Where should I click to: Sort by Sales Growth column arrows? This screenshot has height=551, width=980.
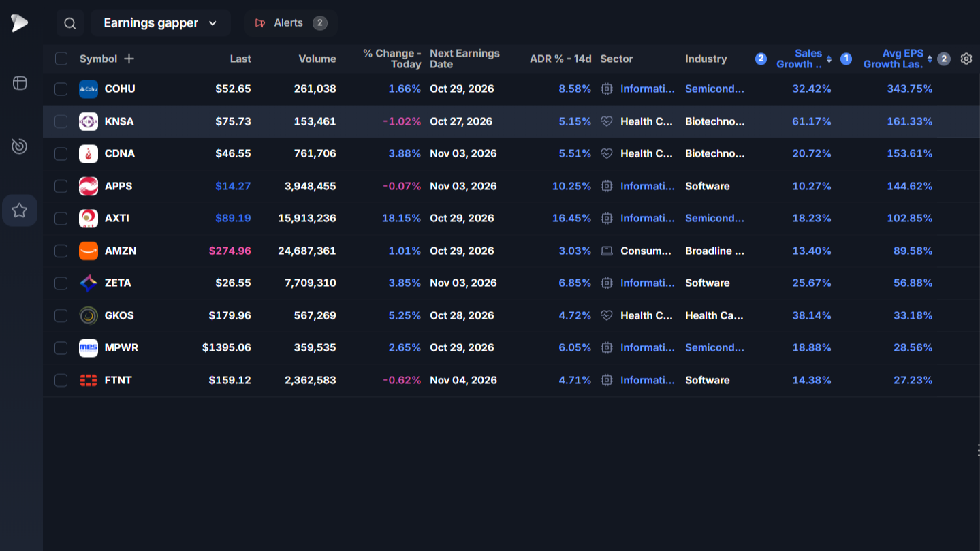pos(829,59)
